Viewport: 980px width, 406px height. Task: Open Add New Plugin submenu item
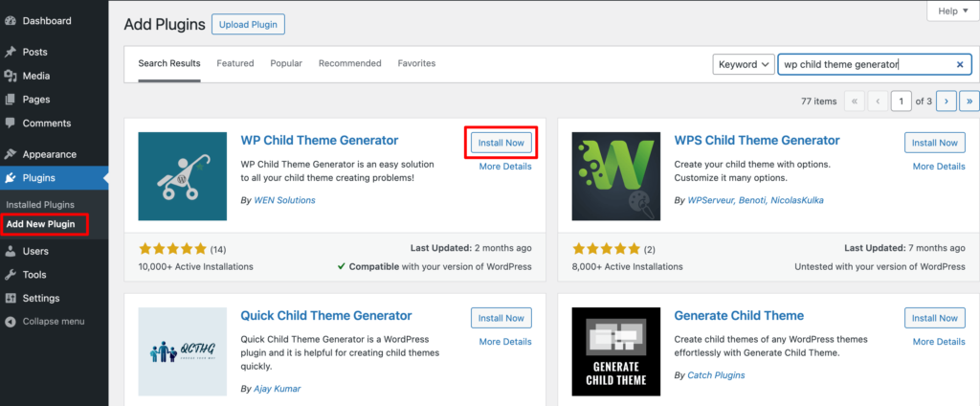[40, 224]
